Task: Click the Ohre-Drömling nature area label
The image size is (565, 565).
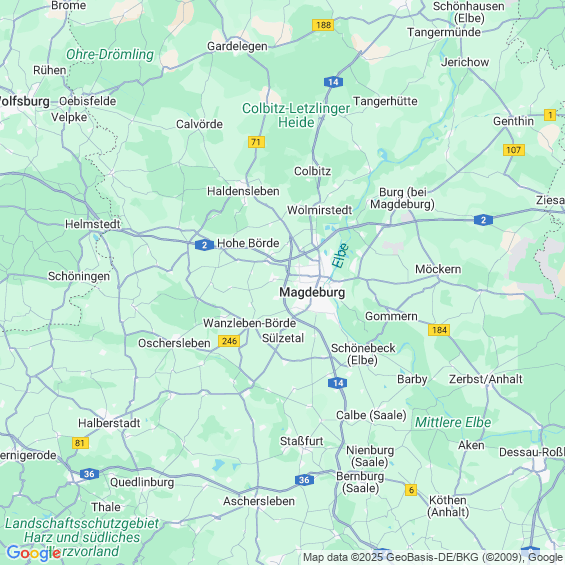Action: (x=110, y=54)
